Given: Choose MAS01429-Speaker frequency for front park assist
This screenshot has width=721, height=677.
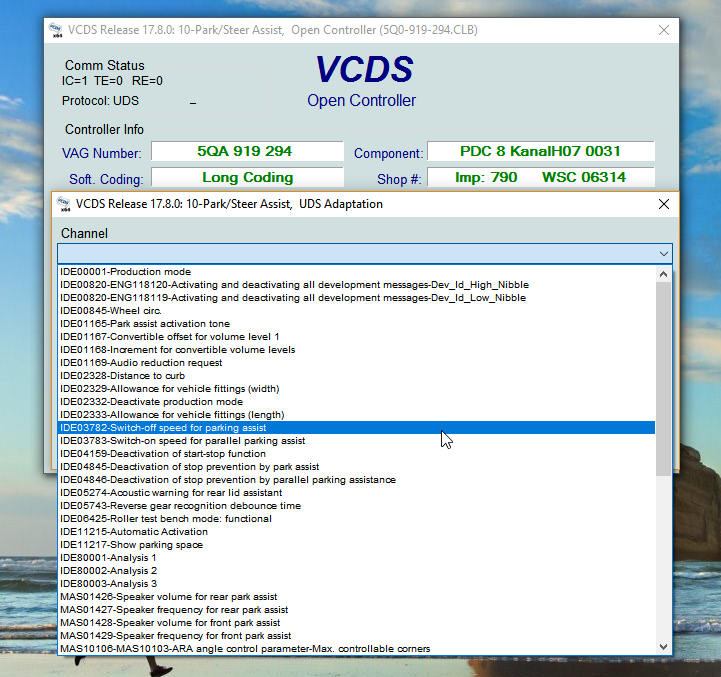Looking at the screenshot, I should click(x=175, y=636).
